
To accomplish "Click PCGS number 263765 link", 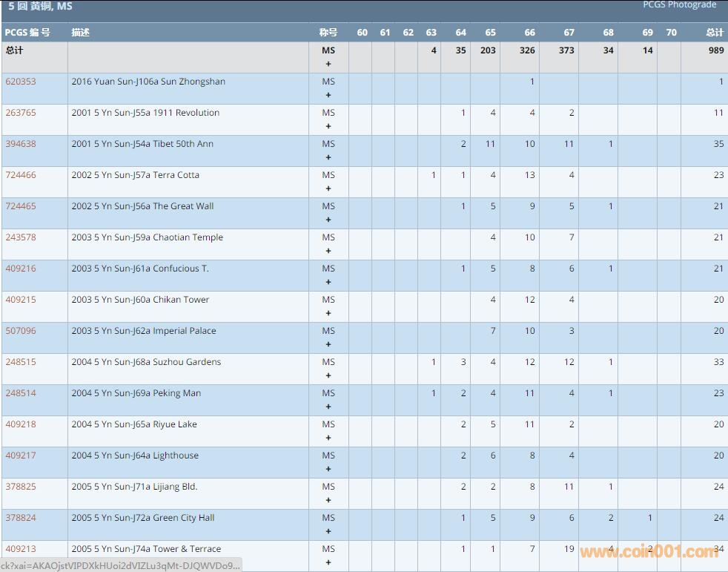I will click(21, 113).
